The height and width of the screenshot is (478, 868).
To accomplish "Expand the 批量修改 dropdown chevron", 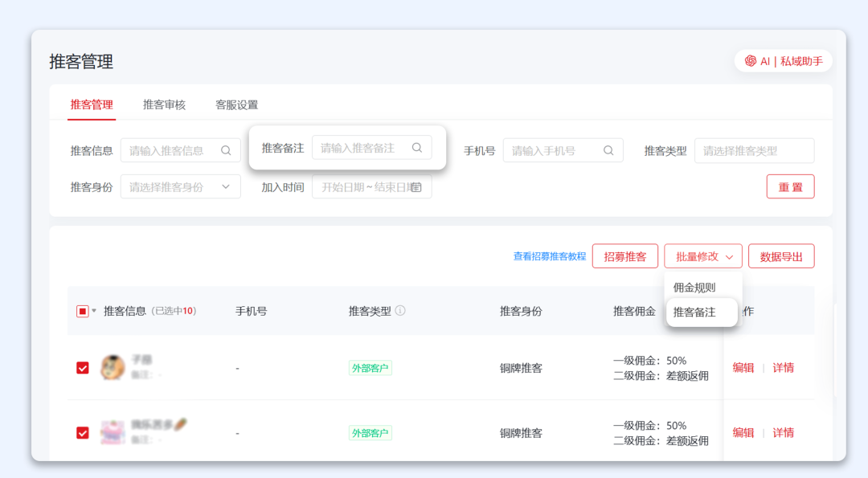I will point(728,255).
